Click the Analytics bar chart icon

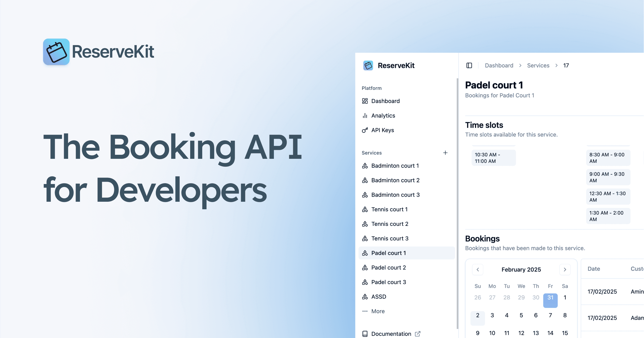pos(365,116)
